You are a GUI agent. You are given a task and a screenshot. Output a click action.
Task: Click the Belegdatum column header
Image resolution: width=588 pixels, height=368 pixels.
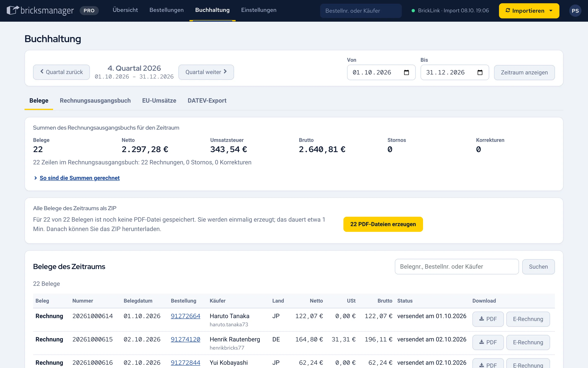click(x=138, y=301)
